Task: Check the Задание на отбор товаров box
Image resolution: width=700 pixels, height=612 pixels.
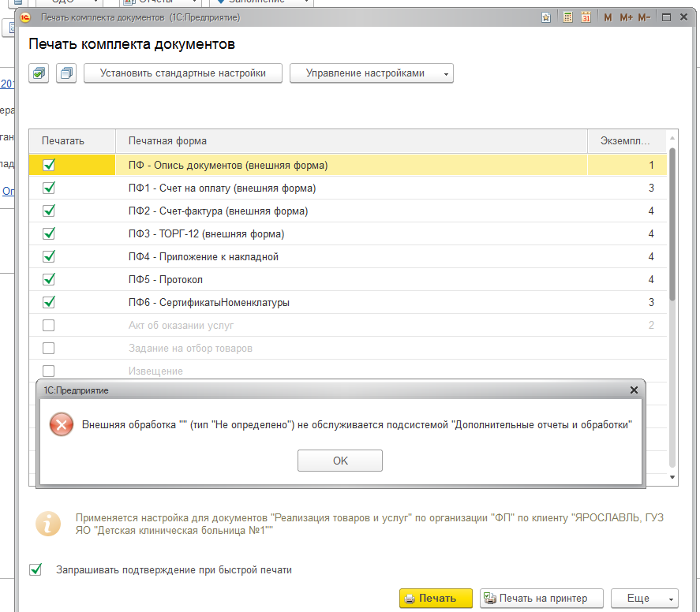Action: click(x=49, y=348)
